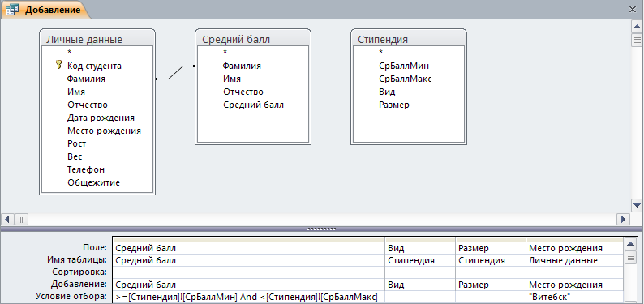Click vertical scrollbar thumb of table pane

tap(637, 40)
